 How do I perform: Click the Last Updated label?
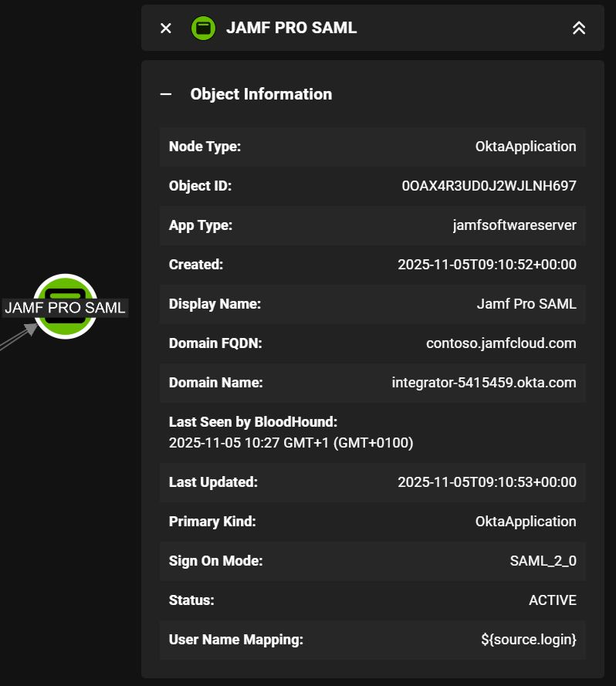click(213, 482)
